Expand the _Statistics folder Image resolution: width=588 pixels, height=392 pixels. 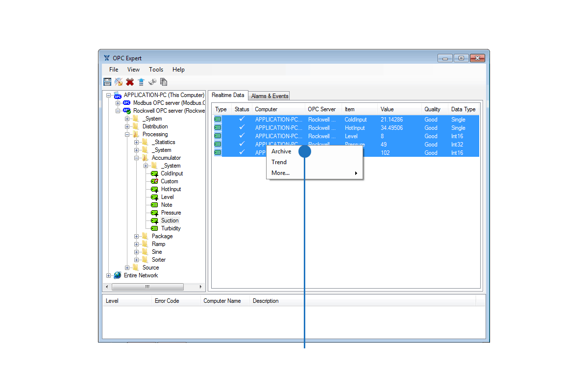pyautogui.click(x=137, y=142)
